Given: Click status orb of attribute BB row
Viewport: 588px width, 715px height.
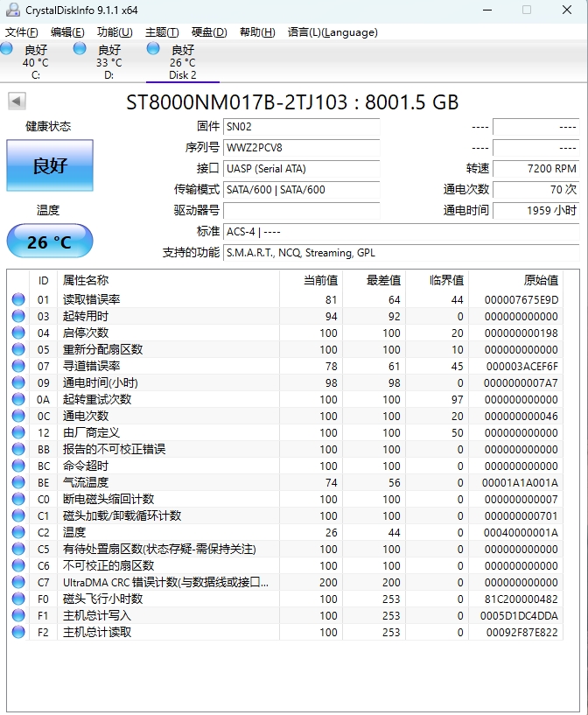Looking at the screenshot, I should click(18, 449).
